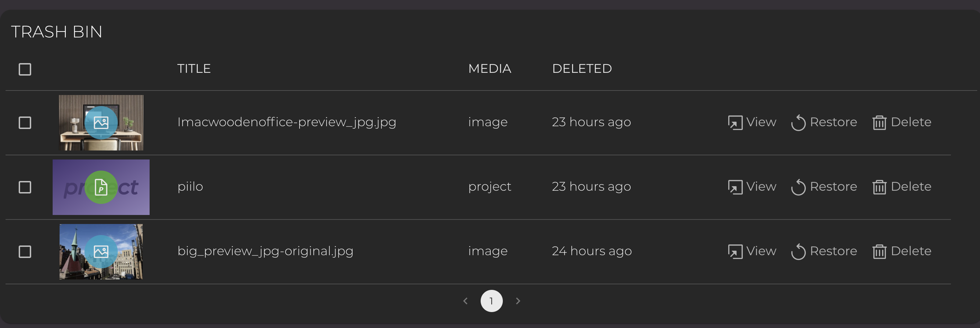Click the TITLE column header

point(194,69)
